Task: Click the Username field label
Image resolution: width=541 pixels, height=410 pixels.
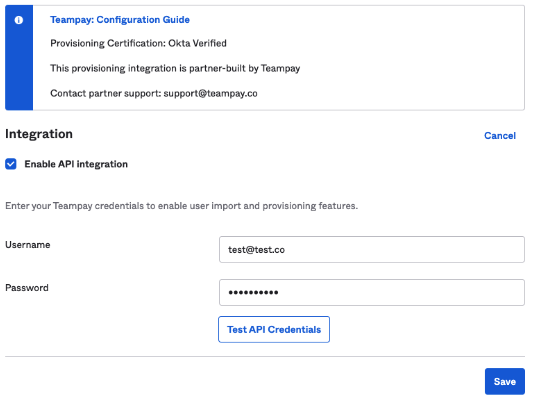Action: pyautogui.click(x=28, y=245)
